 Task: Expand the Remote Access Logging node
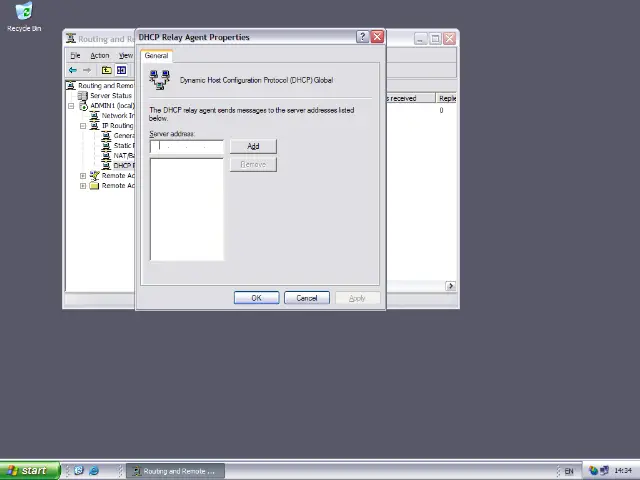(83, 186)
